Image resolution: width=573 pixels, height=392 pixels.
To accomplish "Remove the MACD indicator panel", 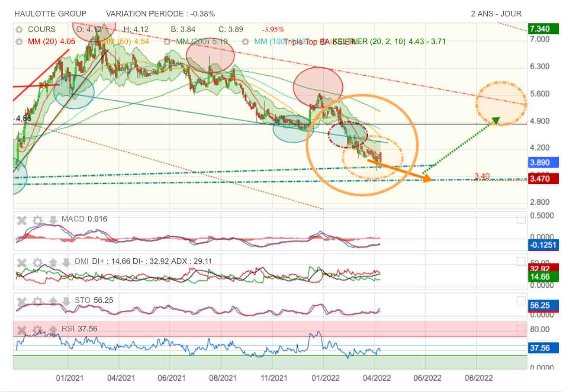I will click(x=22, y=220).
